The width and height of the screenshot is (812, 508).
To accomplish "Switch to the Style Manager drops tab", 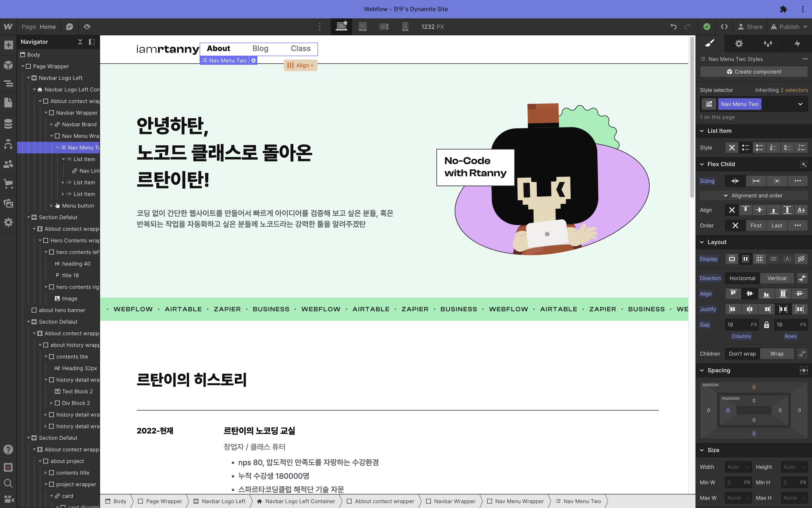I will point(768,44).
